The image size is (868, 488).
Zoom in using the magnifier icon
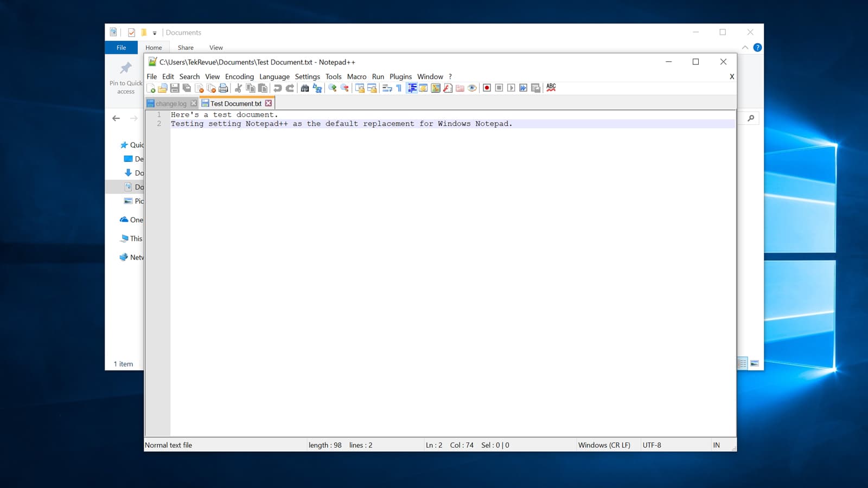(x=332, y=88)
